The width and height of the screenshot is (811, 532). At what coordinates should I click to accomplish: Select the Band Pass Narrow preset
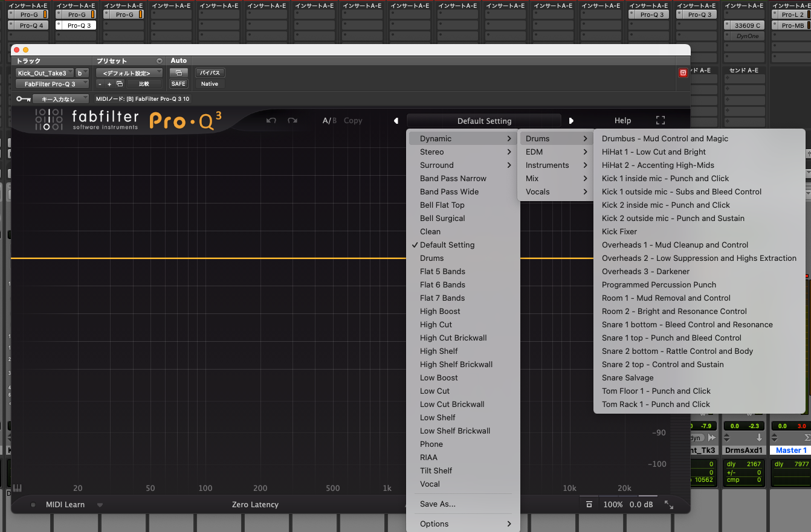[x=464, y=179]
